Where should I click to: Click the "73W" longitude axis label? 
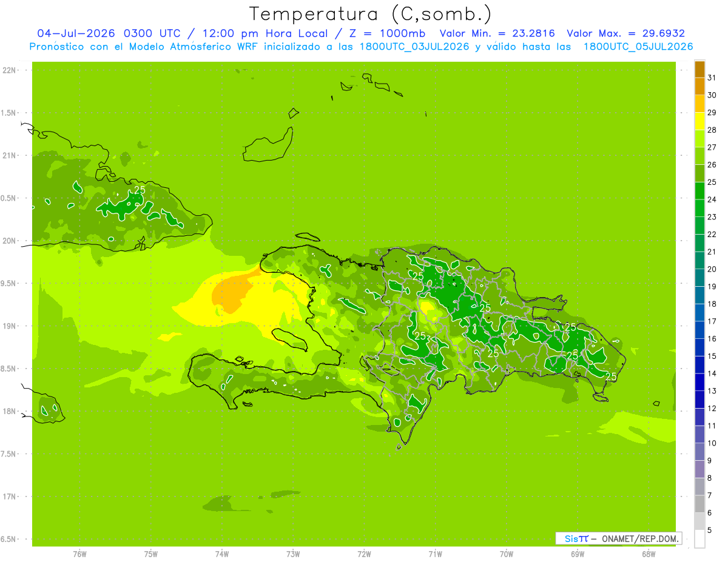click(x=293, y=554)
